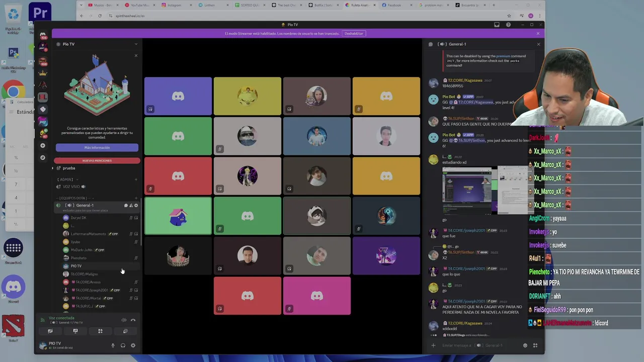This screenshot has height=362, width=644.
Task: Open Discord user settings gear
Action: pyautogui.click(x=133, y=345)
